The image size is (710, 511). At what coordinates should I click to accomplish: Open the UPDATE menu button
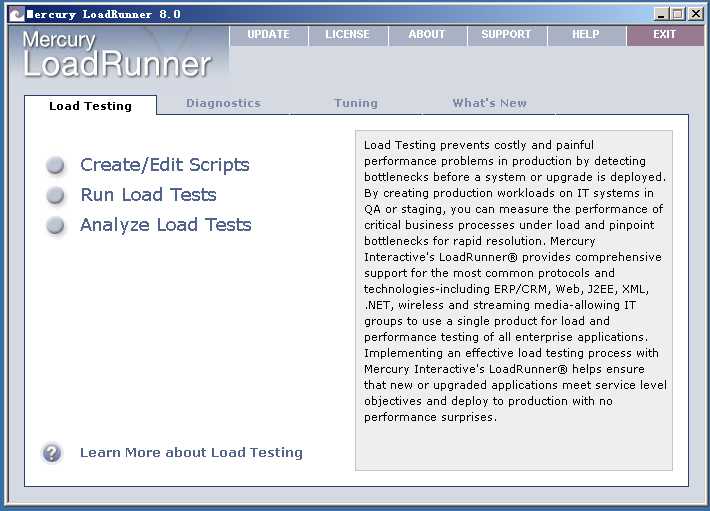269,35
